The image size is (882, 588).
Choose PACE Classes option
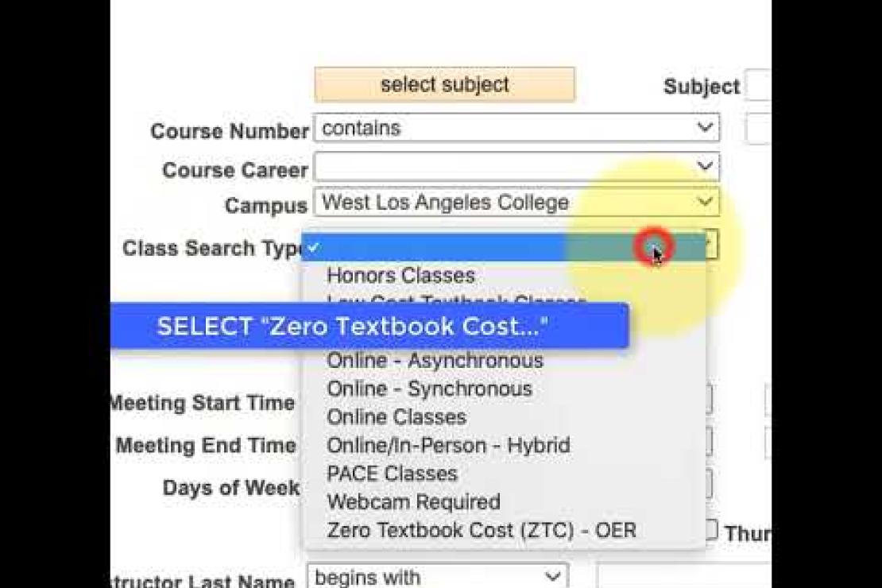click(392, 474)
